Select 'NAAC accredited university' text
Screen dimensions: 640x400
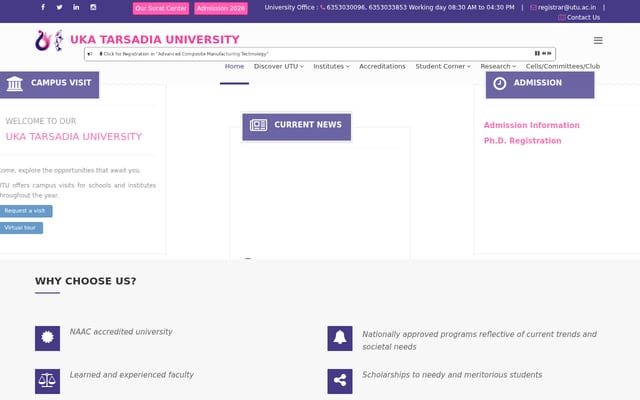click(121, 332)
